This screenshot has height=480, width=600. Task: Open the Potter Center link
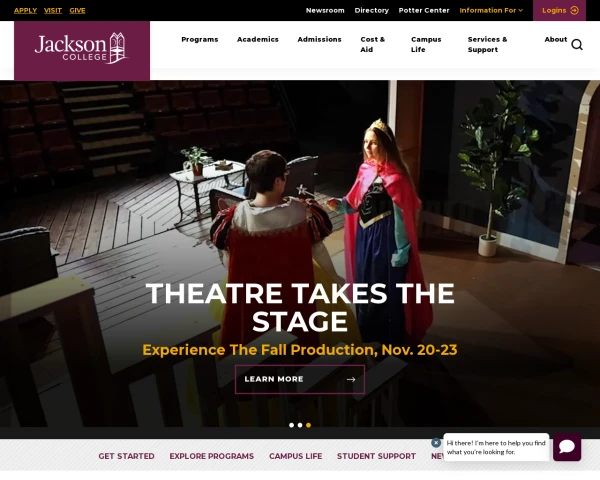pyautogui.click(x=424, y=10)
